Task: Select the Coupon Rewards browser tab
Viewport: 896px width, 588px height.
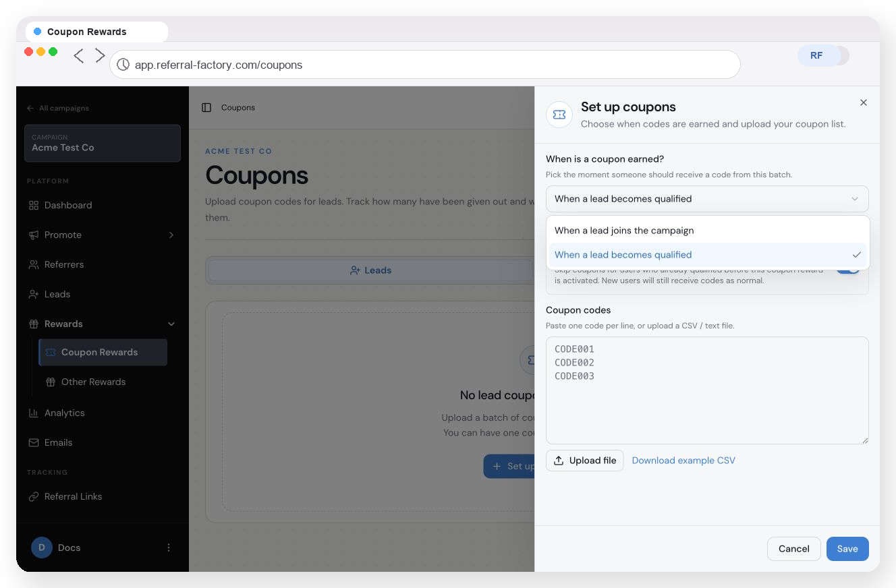Action: 97,32
